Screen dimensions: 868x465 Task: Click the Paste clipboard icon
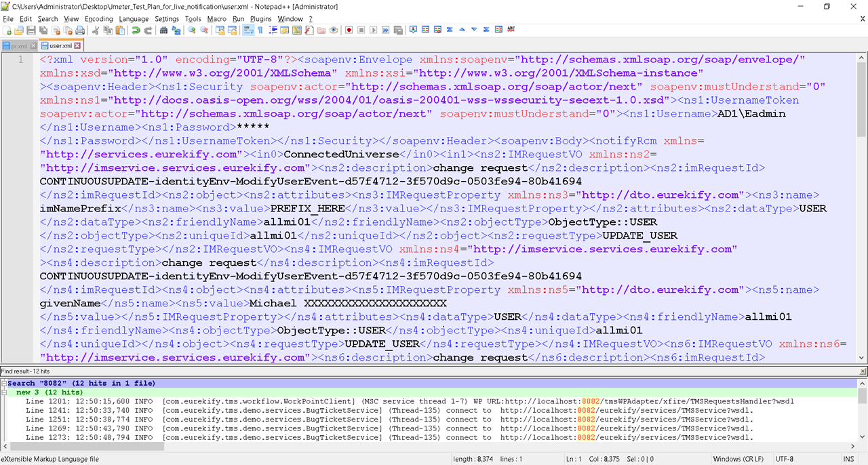pos(120,30)
